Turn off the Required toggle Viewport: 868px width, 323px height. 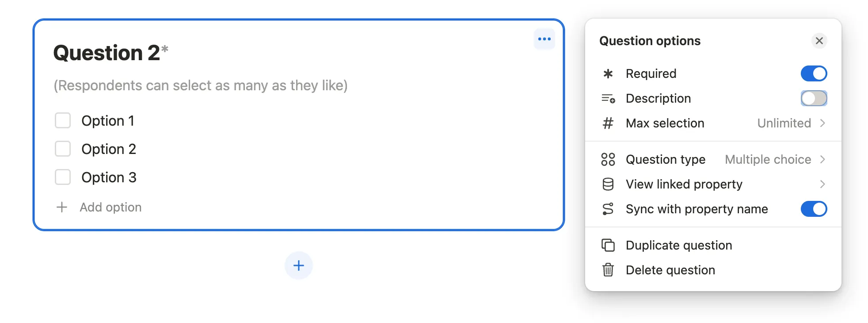click(814, 73)
